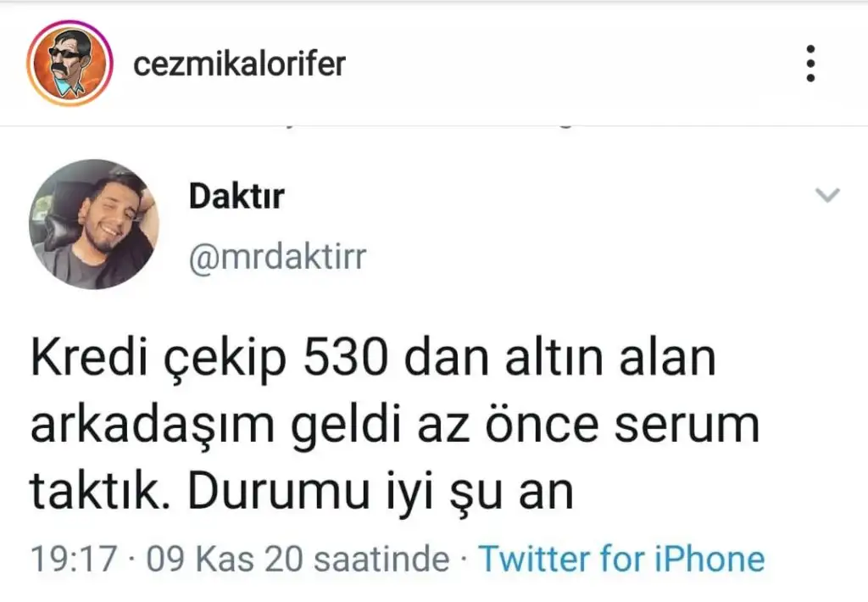Tap the tweet line starting with taktık

point(302,492)
